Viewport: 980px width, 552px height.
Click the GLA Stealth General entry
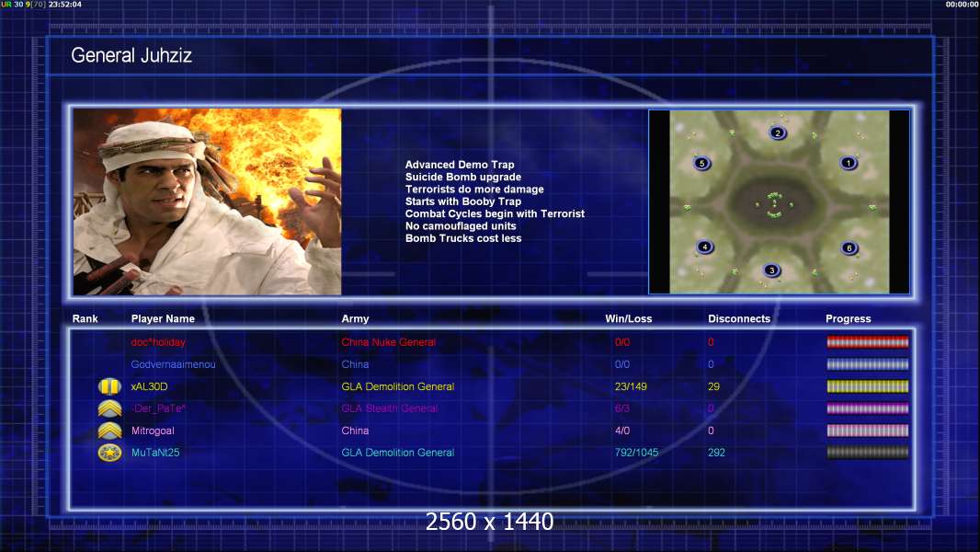click(x=390, y=408)
